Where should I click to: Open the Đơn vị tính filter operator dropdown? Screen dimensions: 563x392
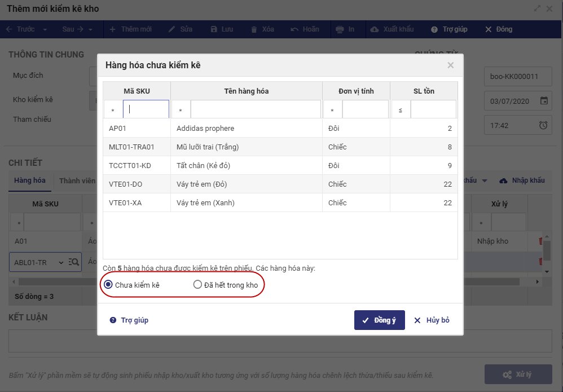332,110
